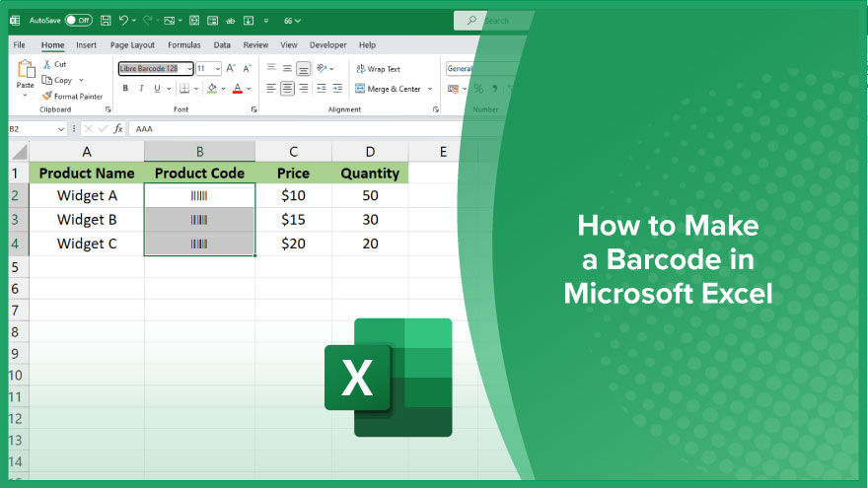Image resolution: width=868 pixels, height=488 pixels.
Task: Click the Middle Align icon
Action: pyautogui.click(x=287, y=68)
